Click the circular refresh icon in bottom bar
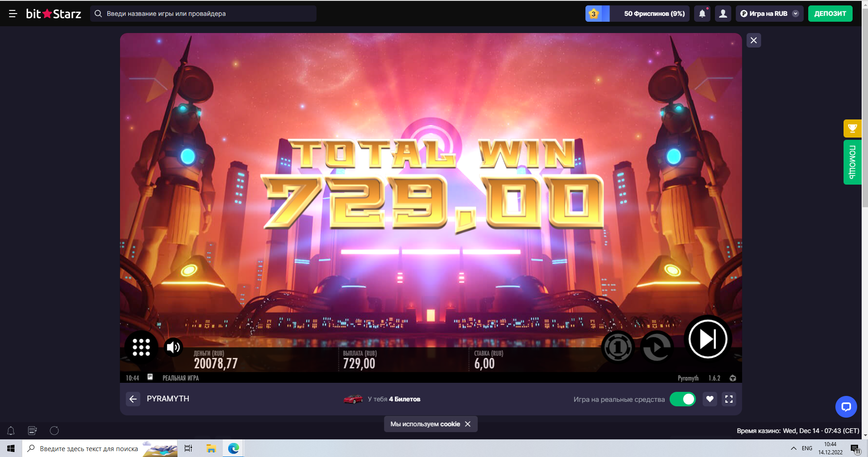The image size is (868, 457). click(x=54, y=431)
